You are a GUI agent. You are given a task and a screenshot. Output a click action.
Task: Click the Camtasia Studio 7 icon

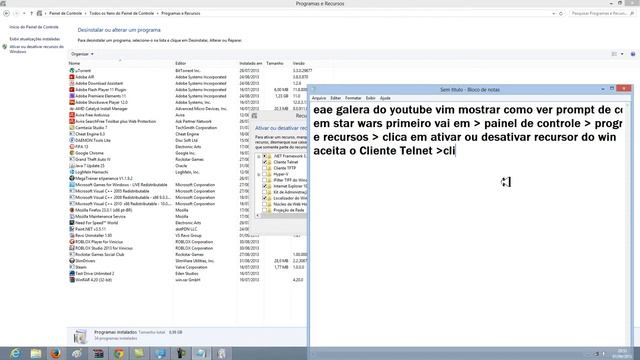72,128
